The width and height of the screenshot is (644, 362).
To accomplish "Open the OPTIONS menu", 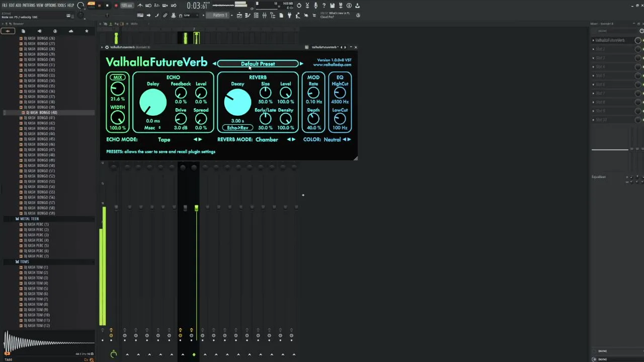I will (50, 5).
